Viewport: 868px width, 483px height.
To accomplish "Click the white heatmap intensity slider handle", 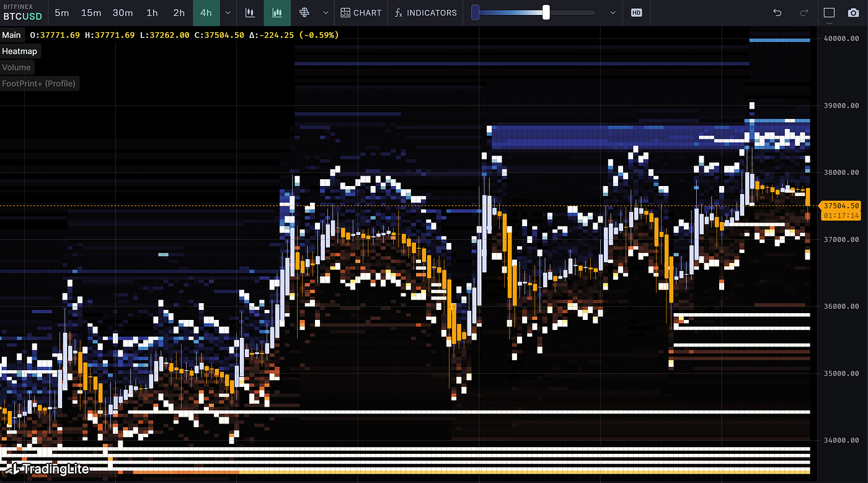I will 546,12.
